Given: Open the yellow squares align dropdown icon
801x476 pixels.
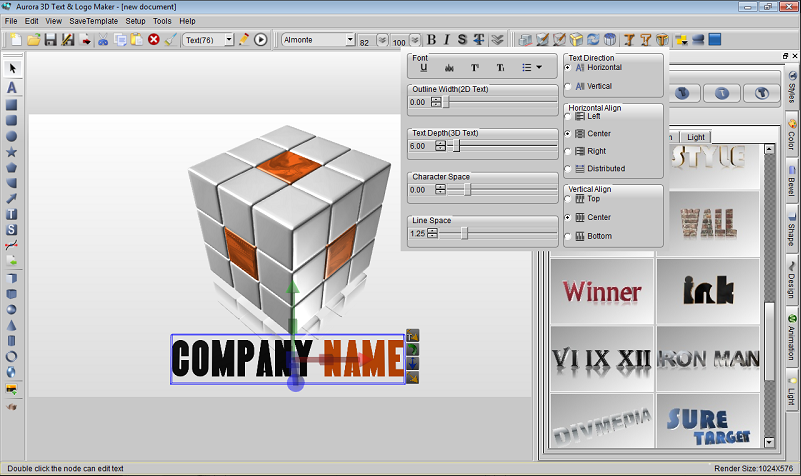Looking at the screenshot, I should point(681,40).
